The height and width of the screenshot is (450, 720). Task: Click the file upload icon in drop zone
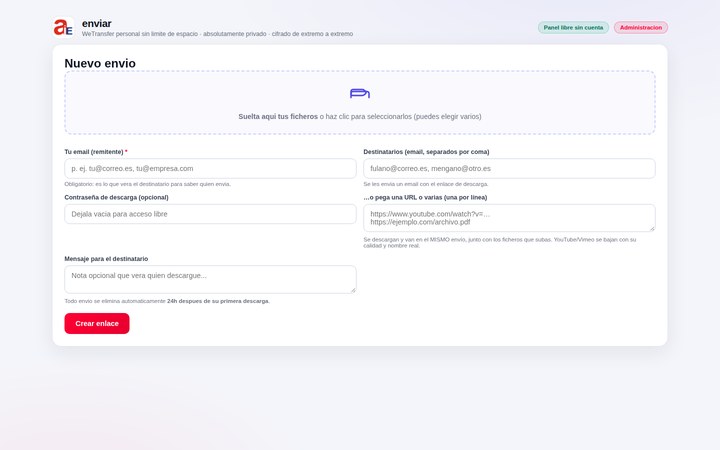360,94
